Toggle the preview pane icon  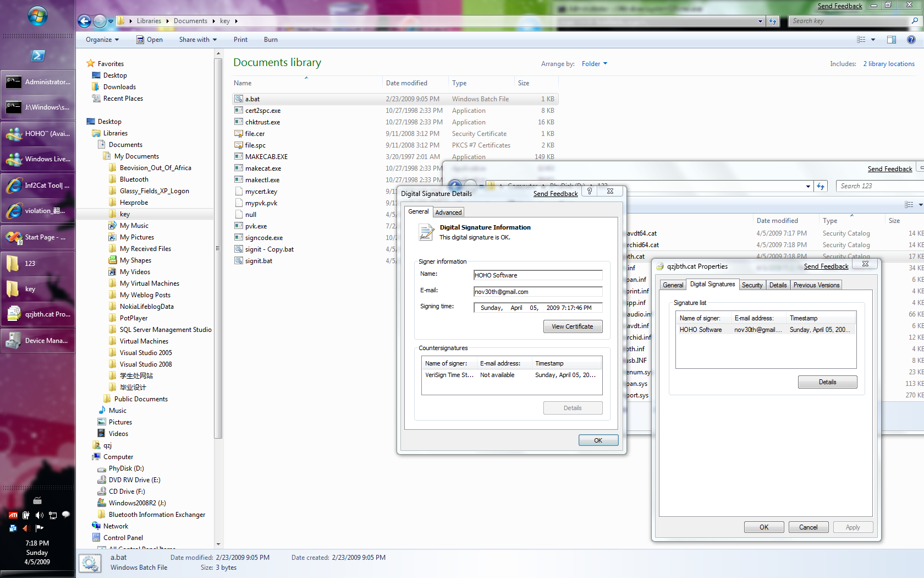[892, 40]
